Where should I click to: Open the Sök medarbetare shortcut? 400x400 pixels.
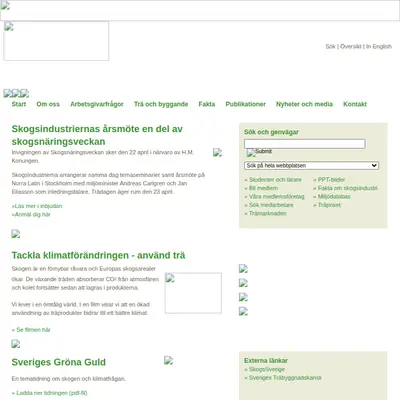tap(271, 205)
